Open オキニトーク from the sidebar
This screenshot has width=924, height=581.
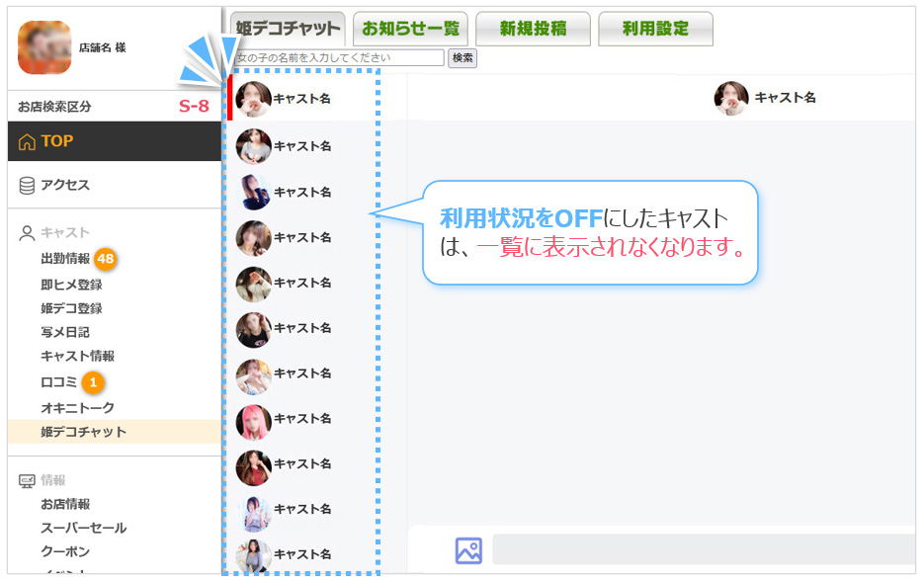77,407
